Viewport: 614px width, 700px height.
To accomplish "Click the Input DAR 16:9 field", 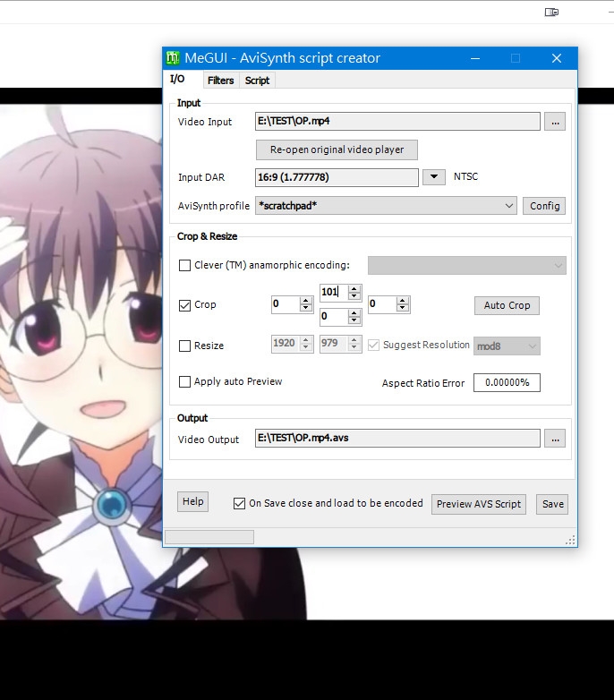I will pos(337,177).
